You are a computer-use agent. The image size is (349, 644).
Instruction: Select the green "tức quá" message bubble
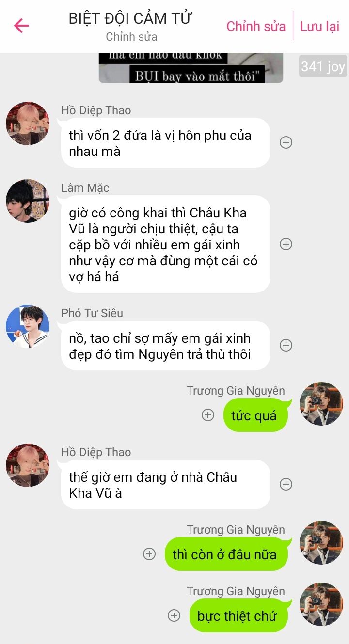[255, 415]
